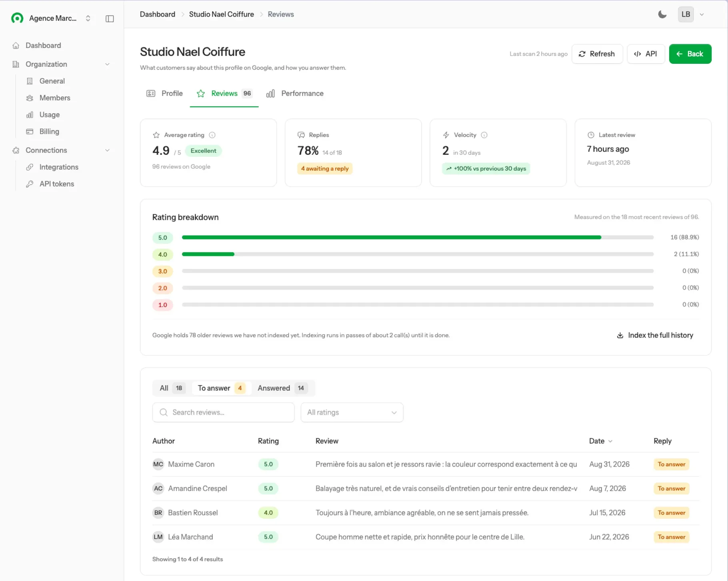Collapse the Organization section chevron

pyautogui.click(x=107, y=64)
